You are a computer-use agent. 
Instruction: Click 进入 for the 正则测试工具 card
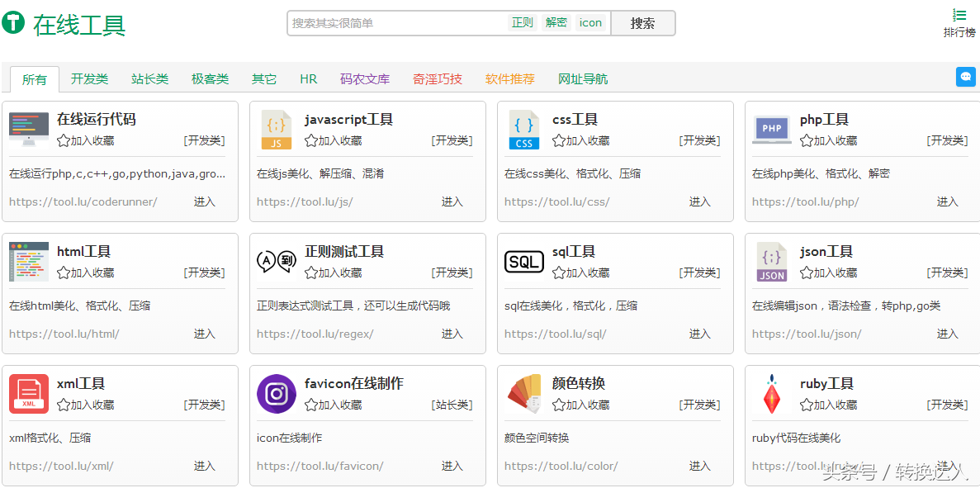[452, 334]
